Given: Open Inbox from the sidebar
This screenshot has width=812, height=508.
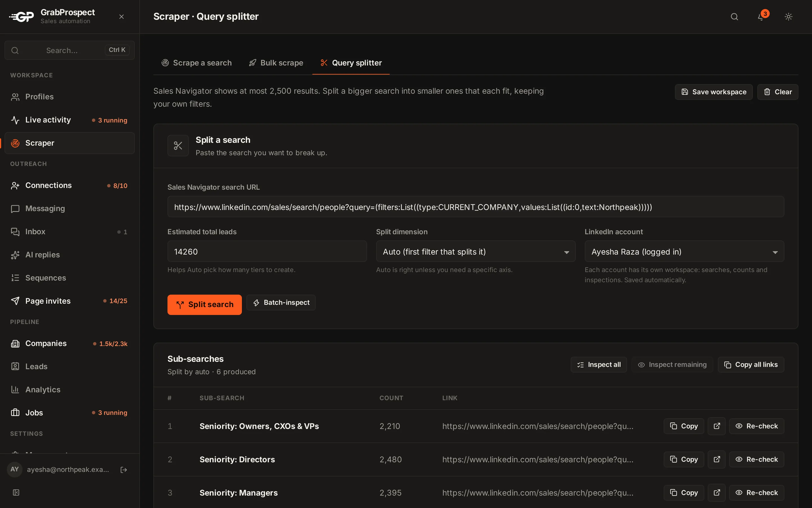Looking at the screenshot, I should [69, 232].
